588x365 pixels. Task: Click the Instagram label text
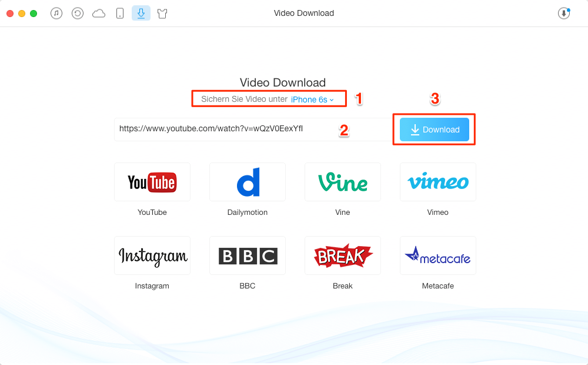pos(152,286)
